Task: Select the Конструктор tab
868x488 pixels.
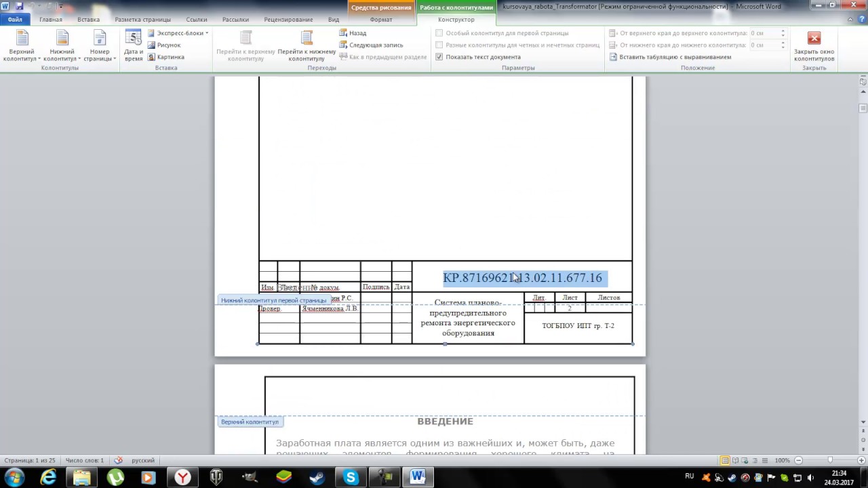Action: (456, 20)
